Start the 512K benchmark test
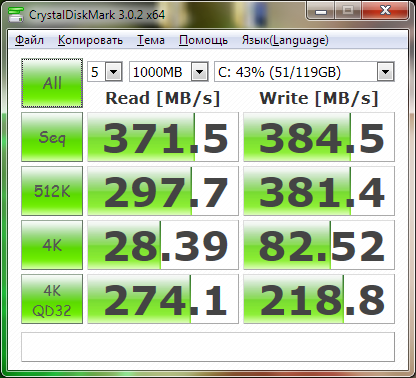The image size is (416, 378). pos(52,191)
